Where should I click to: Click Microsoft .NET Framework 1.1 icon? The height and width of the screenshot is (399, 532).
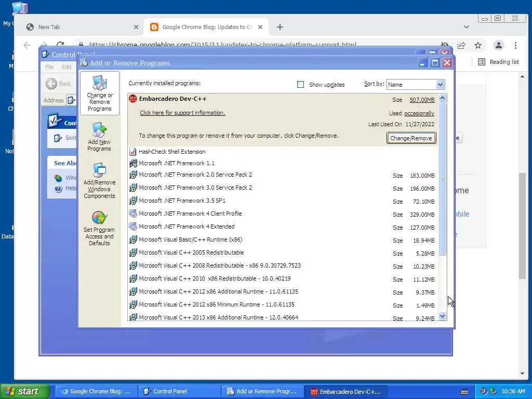click(x=133, y=163)
